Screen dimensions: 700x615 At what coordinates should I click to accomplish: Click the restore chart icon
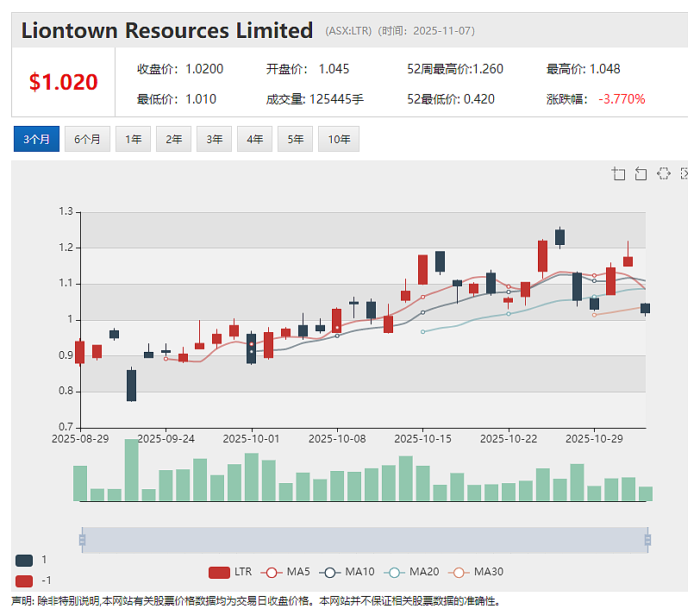tap(664, 173)
